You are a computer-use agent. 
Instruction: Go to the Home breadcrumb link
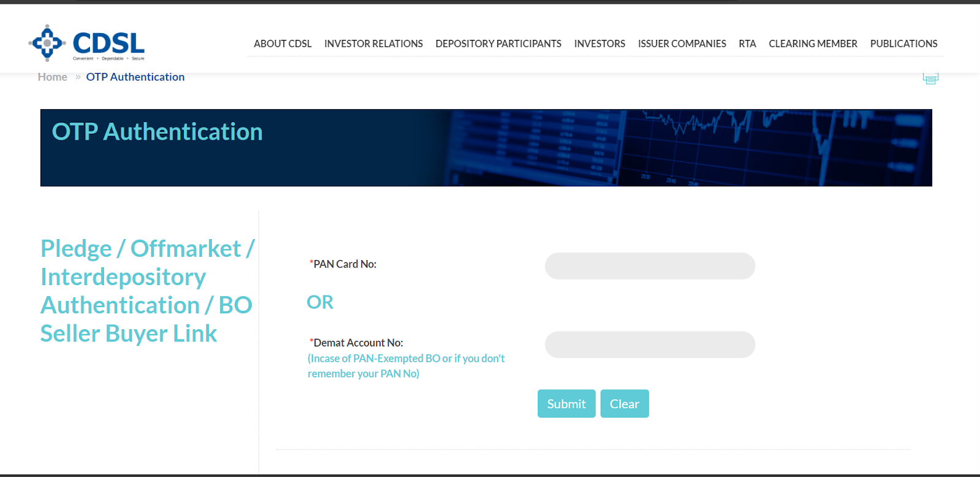click(x=52, y=77)
